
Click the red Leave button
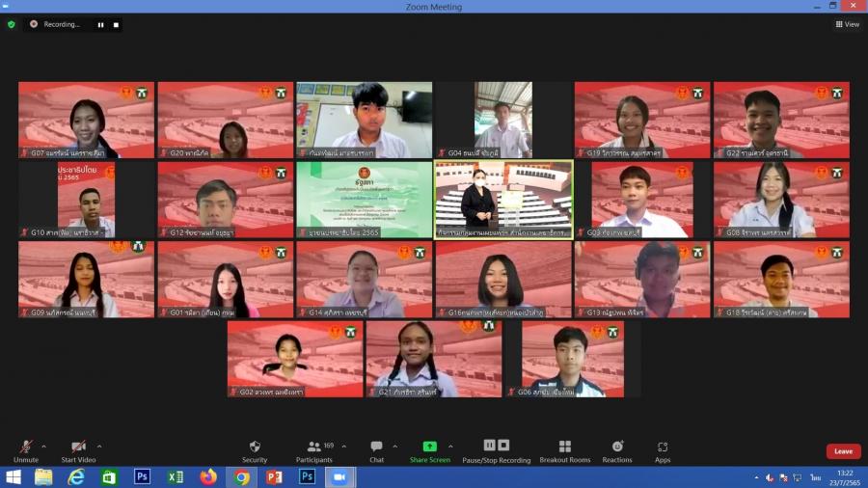tap(843, 451)
